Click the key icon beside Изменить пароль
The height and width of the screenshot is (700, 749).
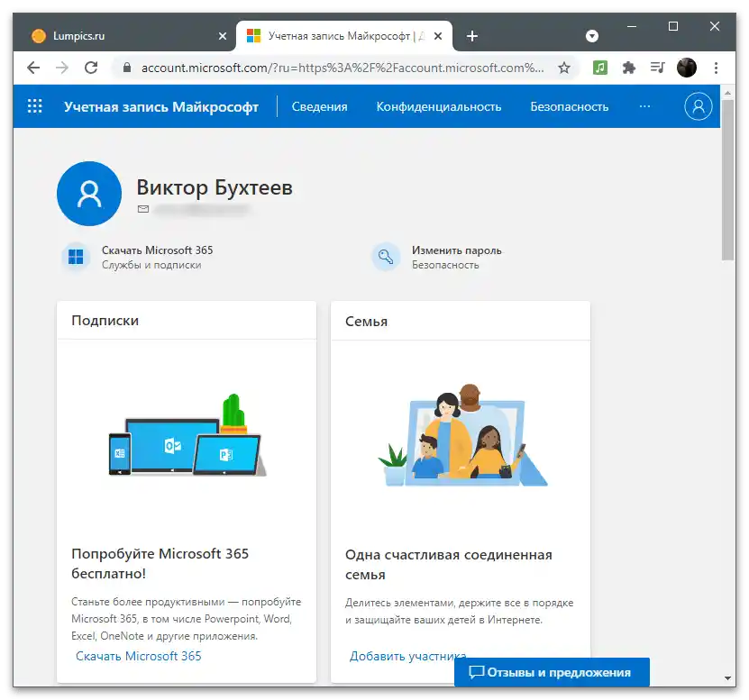pos(386,257)
